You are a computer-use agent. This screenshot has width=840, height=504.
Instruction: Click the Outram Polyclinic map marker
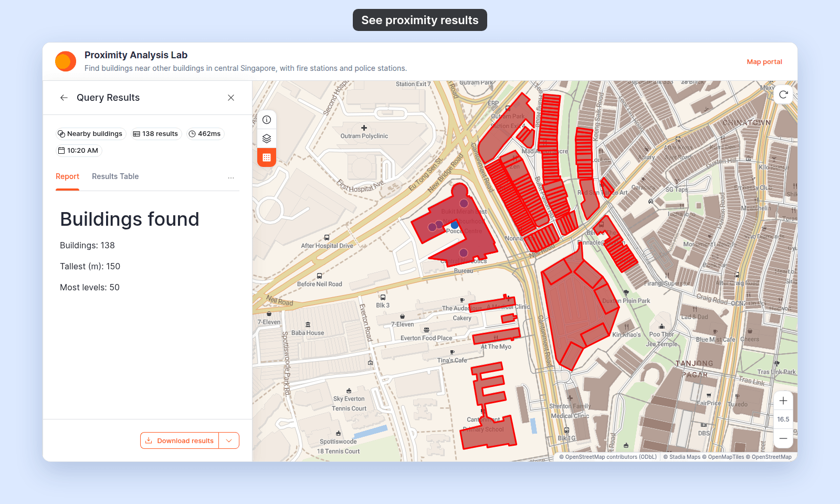coord(364,128)
